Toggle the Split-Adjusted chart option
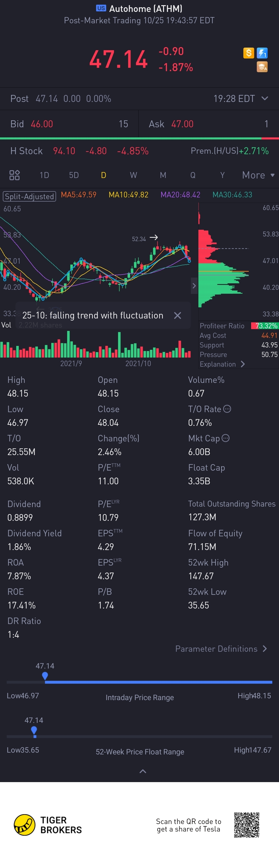 29,196
